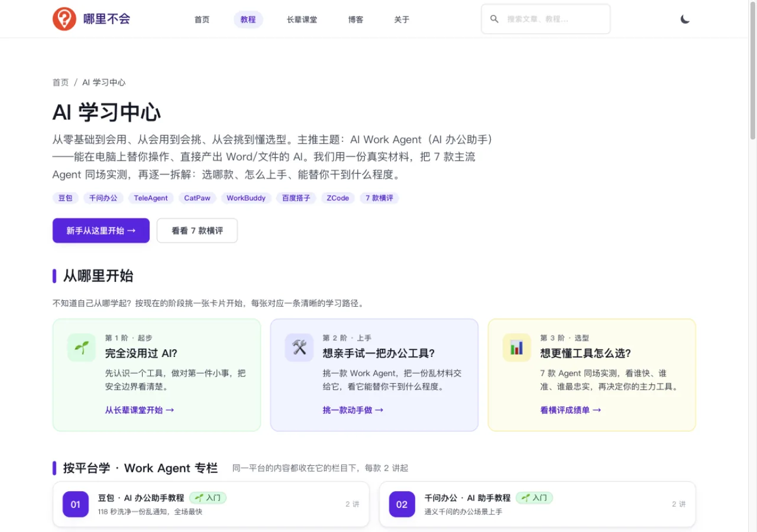The image size is (757, 532).
Task: Open the 博客 nav item
Action: coord(356,20)
